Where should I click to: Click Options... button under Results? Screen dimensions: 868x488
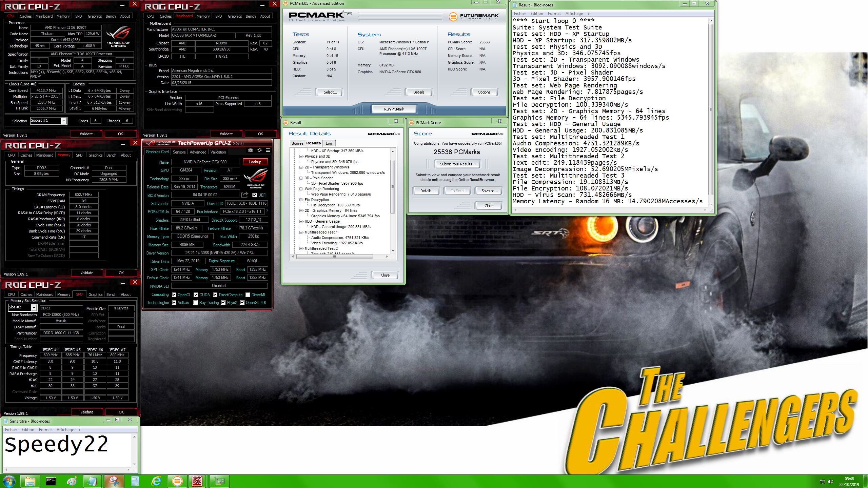485,92
